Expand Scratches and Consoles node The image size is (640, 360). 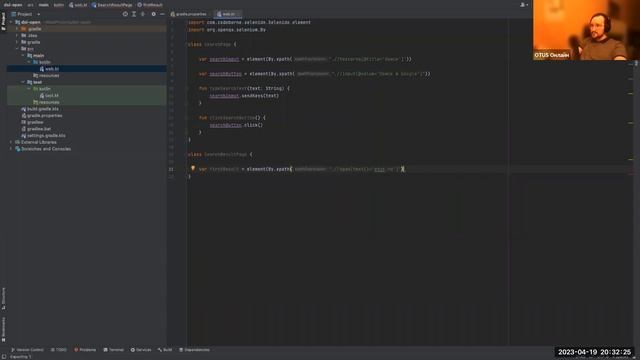tap(11, 149)
